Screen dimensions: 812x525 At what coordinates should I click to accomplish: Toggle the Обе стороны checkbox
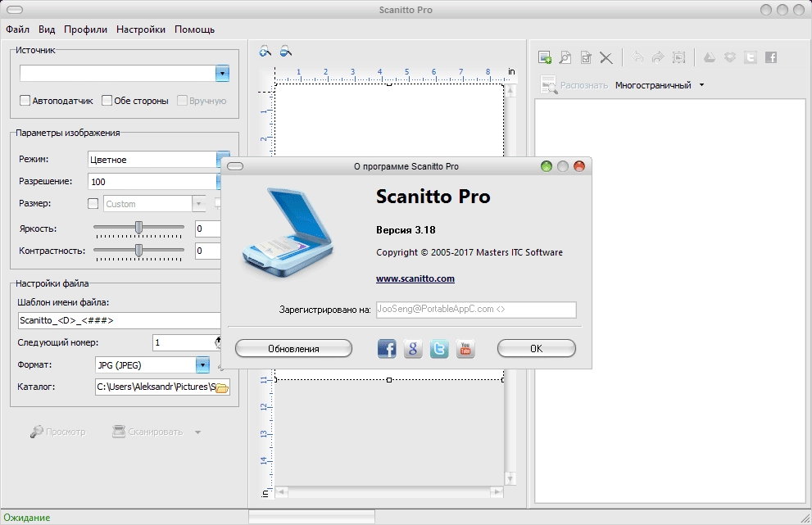pos(107,101)
